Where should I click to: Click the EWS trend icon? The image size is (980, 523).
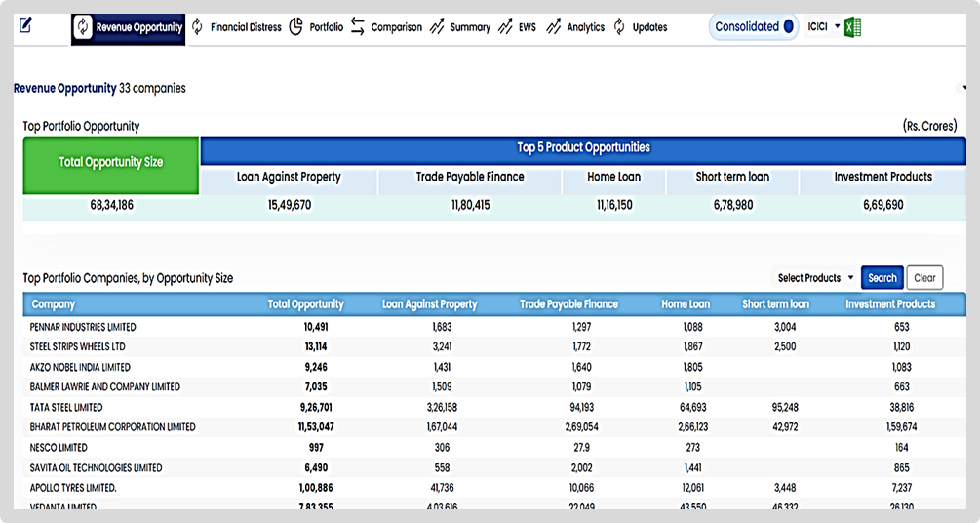coord(505,26)
